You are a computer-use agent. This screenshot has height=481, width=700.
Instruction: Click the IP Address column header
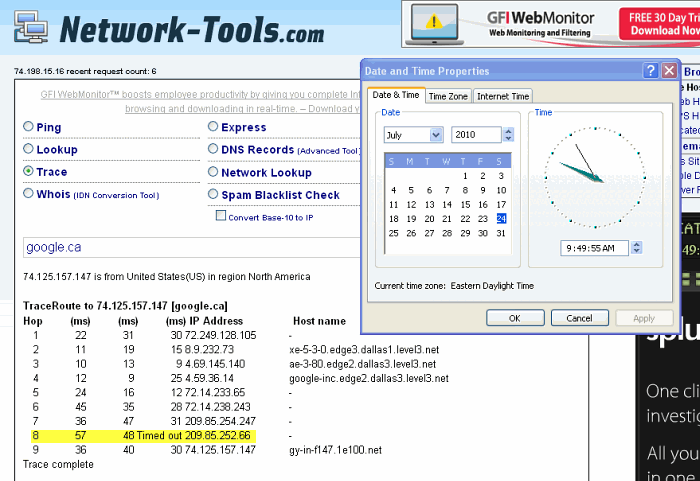[x=216, y=321]
